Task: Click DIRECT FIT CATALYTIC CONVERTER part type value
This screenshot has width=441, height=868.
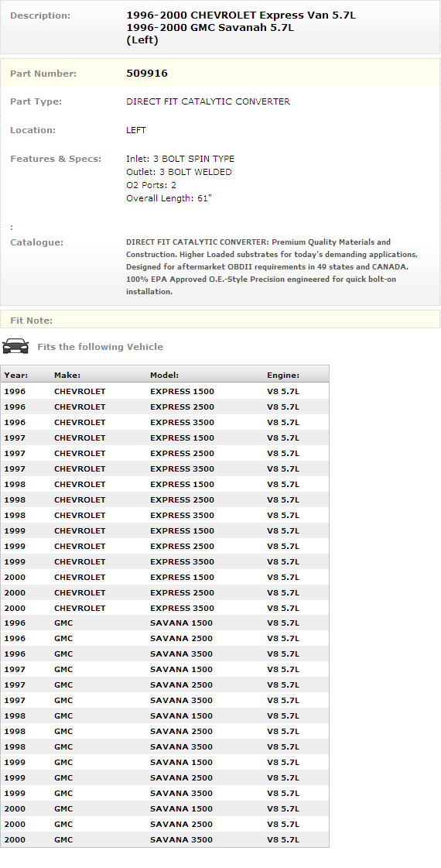Action: 208,101
